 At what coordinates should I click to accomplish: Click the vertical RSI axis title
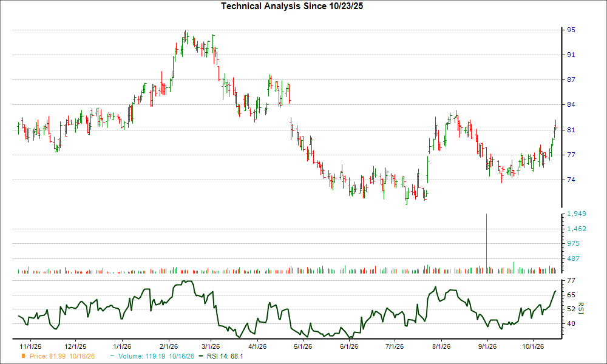pyautogui.click(x=580, y=308)
